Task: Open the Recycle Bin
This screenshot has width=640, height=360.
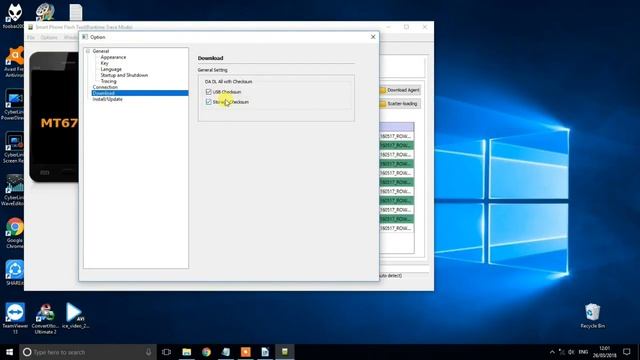Action: coord(592,316)
